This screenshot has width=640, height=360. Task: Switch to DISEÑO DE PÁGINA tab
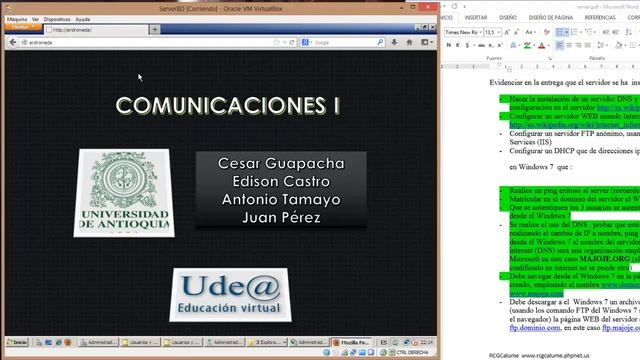pos(551,18)
